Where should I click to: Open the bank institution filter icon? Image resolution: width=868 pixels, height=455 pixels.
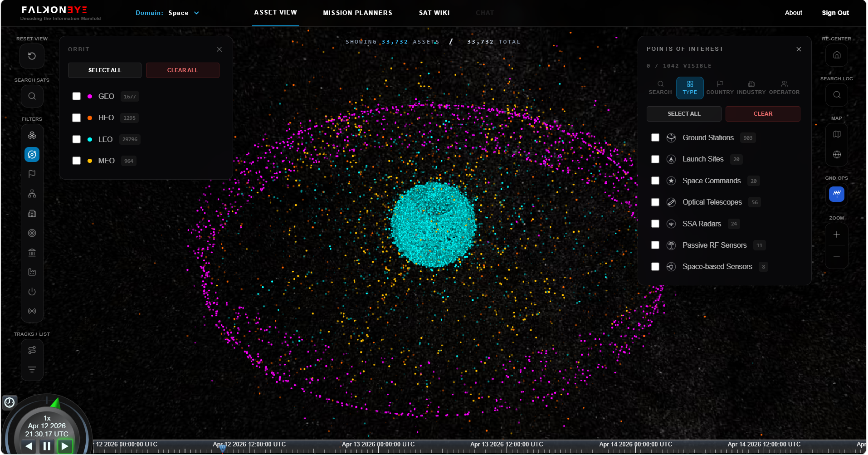[x=32, y=252]
